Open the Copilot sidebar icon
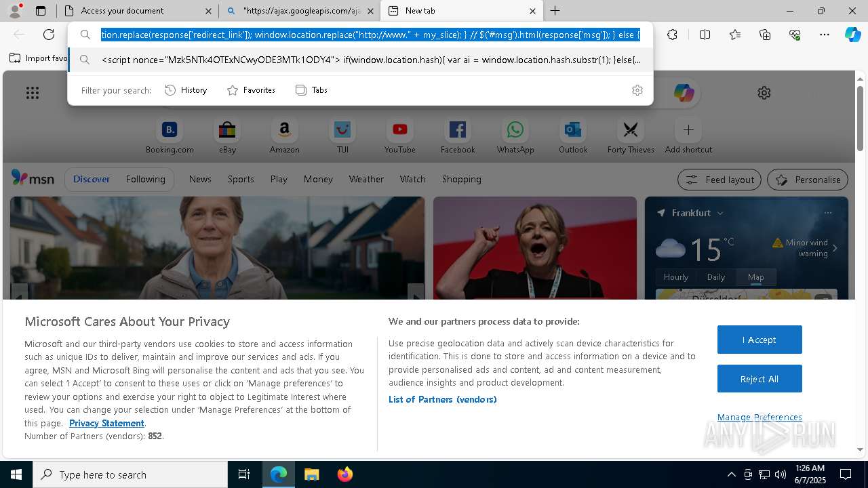Viewport: 868px width, 488px height. click(852, 35)
